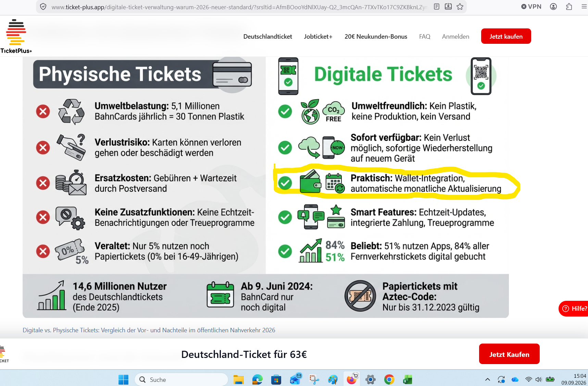Click the tracking protection shield icon

pyautogui.click(x=43, y=7)
